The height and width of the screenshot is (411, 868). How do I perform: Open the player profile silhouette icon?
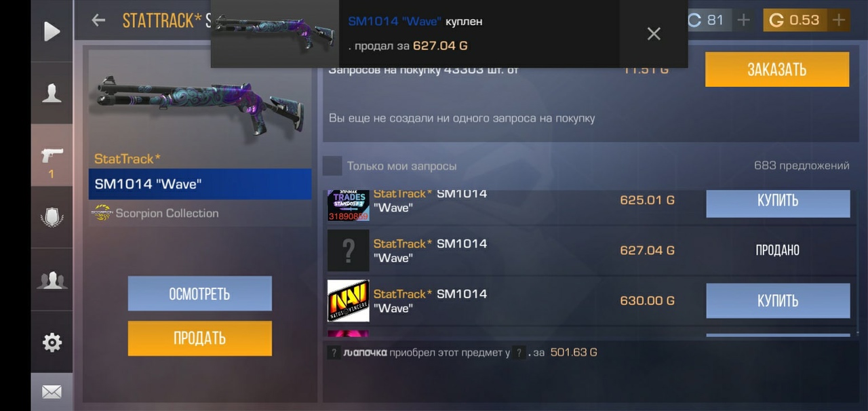52,93
